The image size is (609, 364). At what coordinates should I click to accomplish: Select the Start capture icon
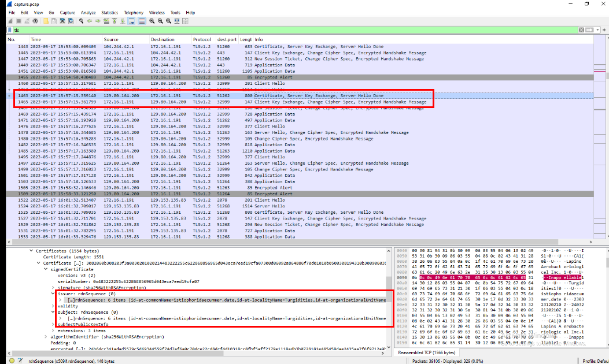pyautogui.click(x=10, y=20)
